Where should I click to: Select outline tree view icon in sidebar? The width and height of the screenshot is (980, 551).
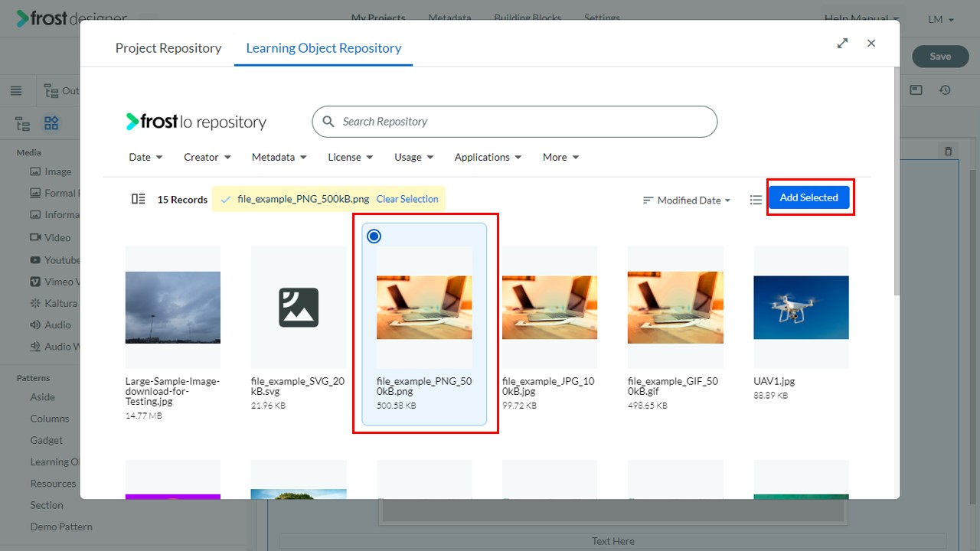23,123
